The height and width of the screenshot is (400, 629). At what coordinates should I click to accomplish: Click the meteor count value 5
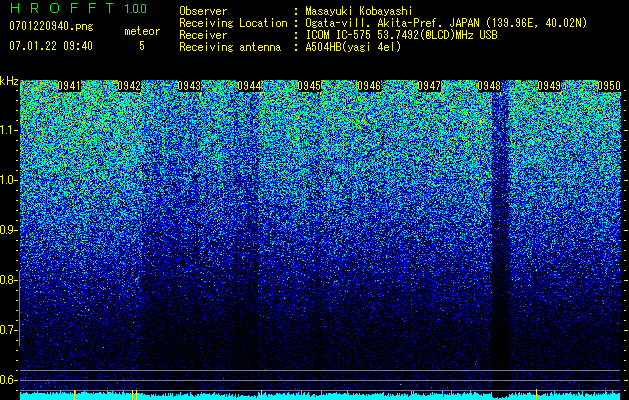coord(142,46)
